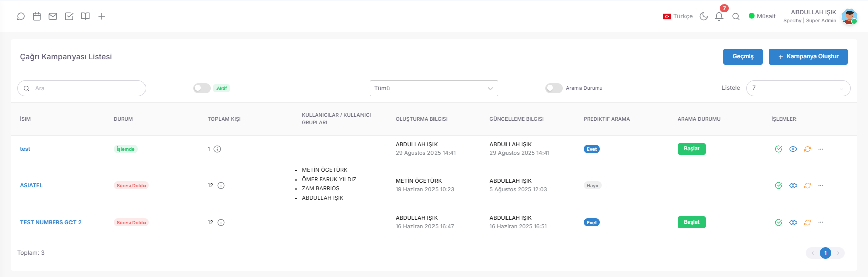
Task: Click the green check icon for test campaign
Action: pyautogui.click(x=778, y=149)
